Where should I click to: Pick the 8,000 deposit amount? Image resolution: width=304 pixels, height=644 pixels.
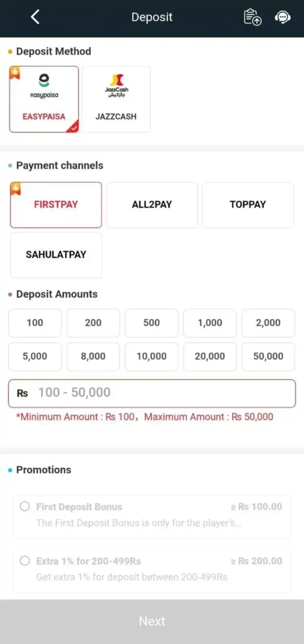[x=93, y=357]
